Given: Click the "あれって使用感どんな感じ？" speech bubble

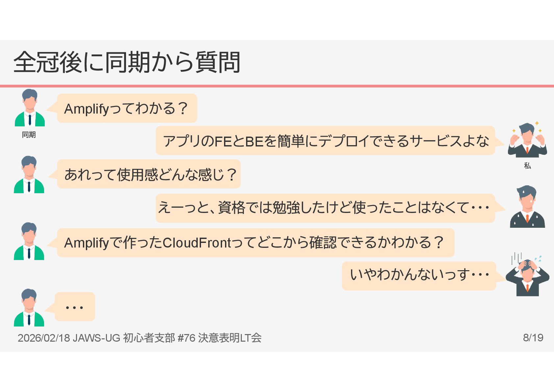Looking at the screenshot, I should (x=149, y=174).
